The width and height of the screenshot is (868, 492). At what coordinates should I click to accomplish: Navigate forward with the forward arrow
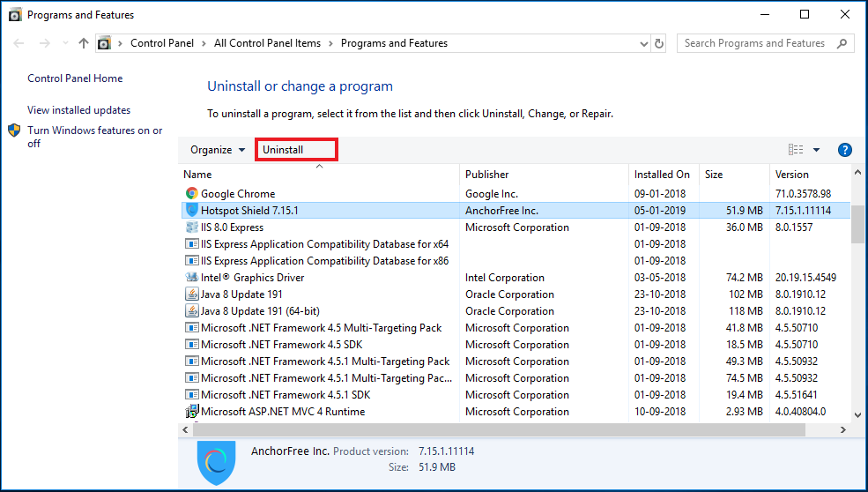click(45, 43)
